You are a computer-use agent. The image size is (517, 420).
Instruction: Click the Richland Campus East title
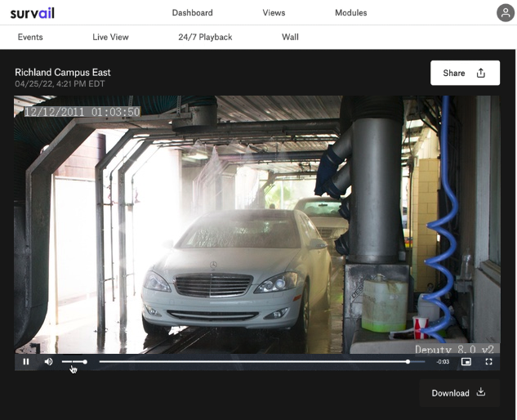pyautogui.click(x=63, y=72)
